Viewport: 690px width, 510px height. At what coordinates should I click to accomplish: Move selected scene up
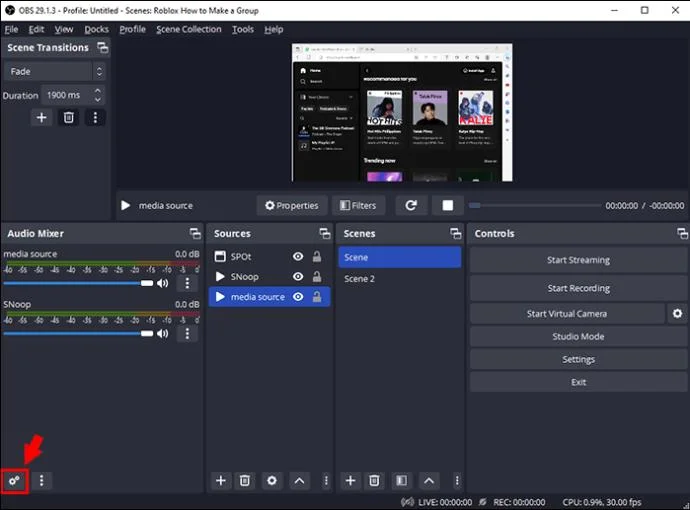tap(429, 481)
